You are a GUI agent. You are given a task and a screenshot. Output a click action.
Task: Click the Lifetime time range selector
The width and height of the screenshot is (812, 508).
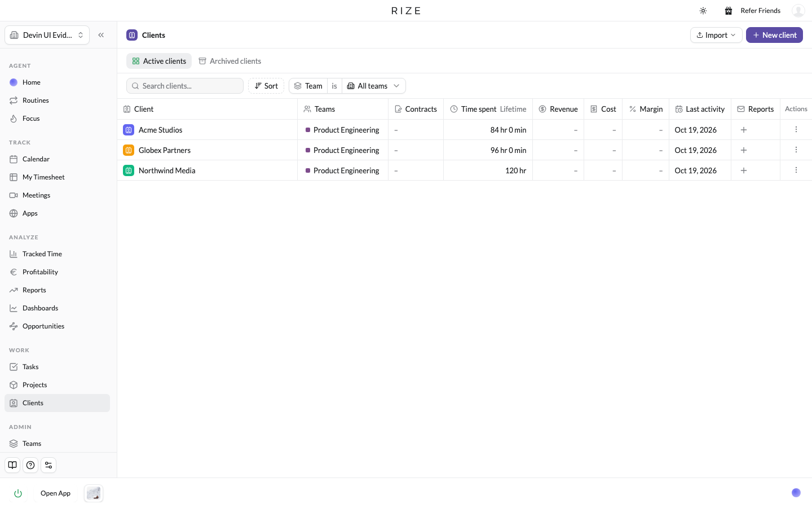pos(513,109)
